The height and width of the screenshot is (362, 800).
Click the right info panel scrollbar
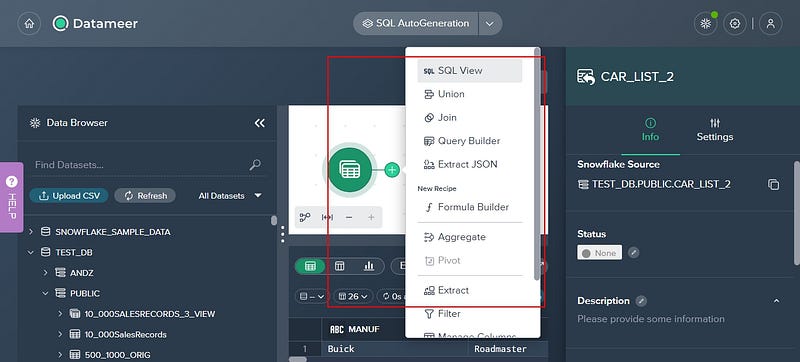[796, 213]
